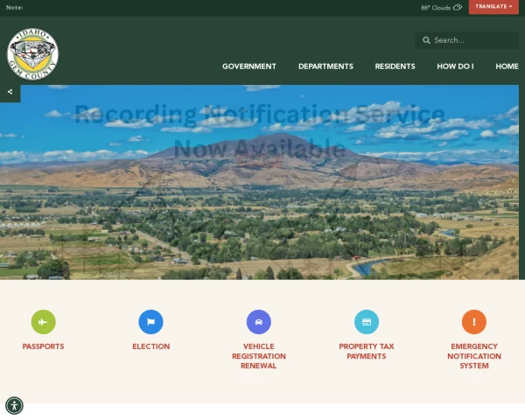Expand the Translate dropdown
The height and width of the screenshot is (420, 525).
coord(493,7)
